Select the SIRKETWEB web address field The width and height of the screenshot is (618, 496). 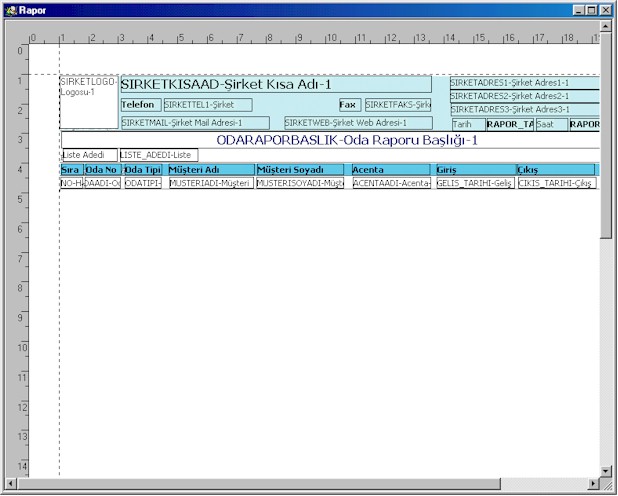[x=357, y=123]
